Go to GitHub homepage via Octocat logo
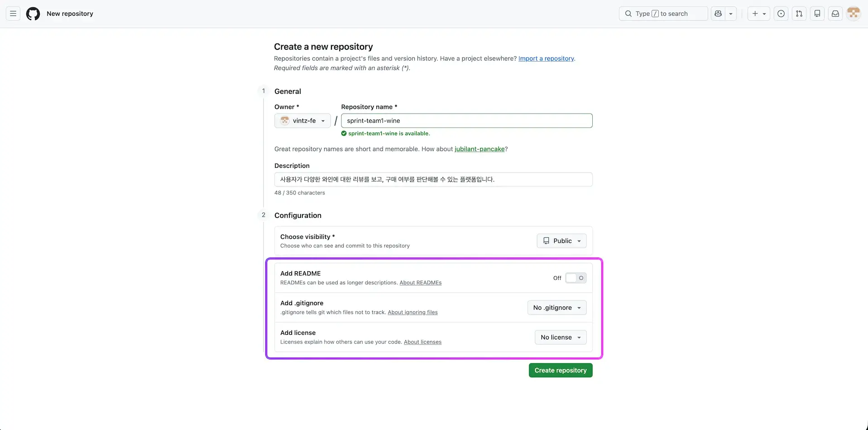 tap(33, 14)
